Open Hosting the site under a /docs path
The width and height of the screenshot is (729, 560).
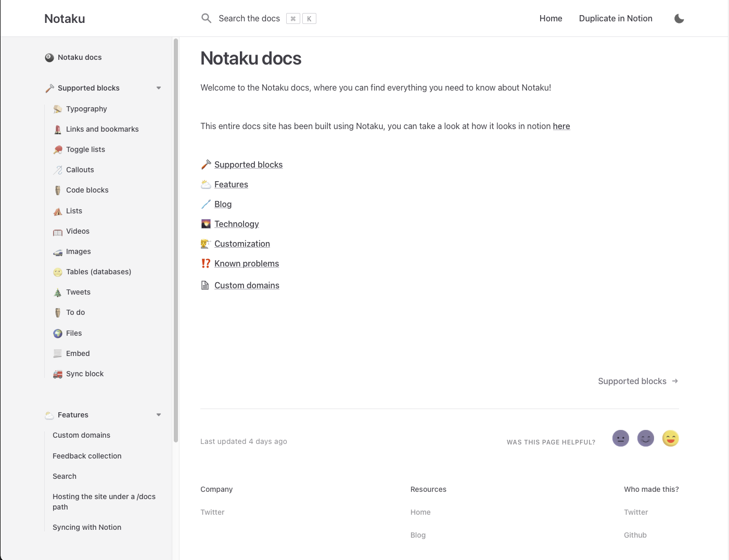tap(104, 502)
